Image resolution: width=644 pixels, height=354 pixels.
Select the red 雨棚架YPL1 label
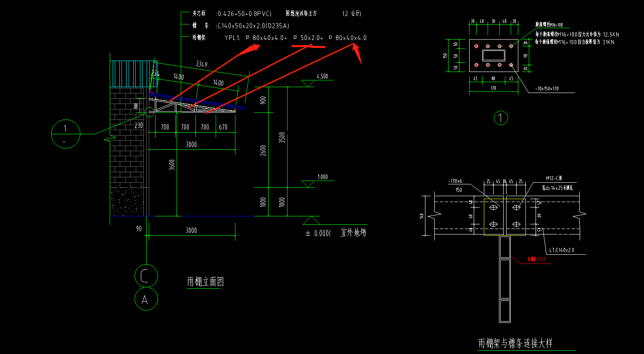click(x=537, y=259)
